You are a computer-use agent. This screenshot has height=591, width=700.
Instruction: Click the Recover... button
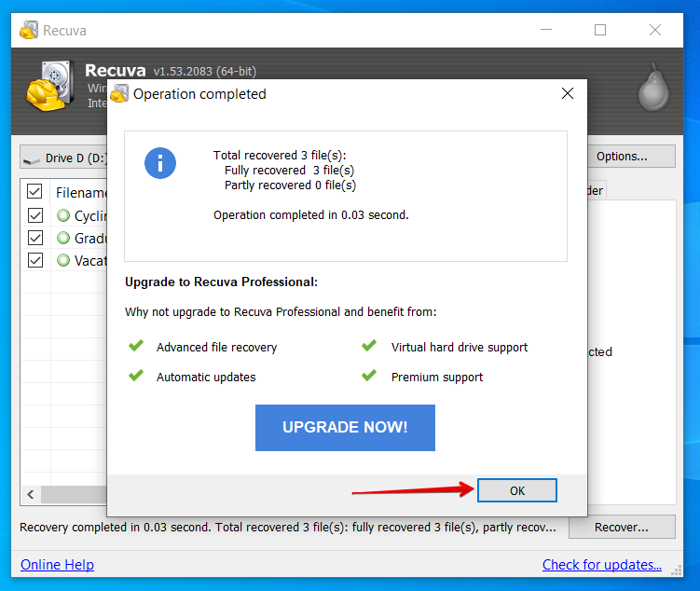(x=622, y=528)
